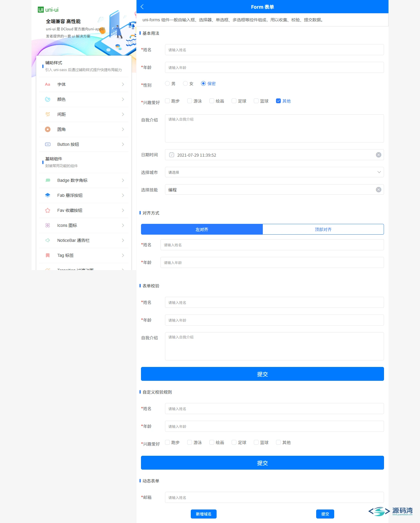Image resolution: width=420 pixels, height=523 pixels.
Task: Focus the 姓名 input in 自定义校验规则
Action: [x=274, y=409]
